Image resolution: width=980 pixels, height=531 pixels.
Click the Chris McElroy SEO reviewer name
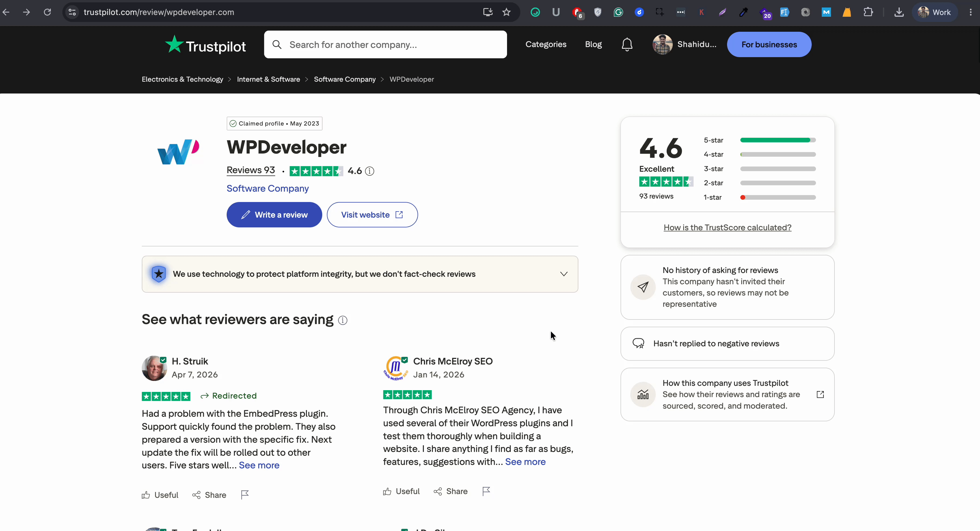coord(453,361)
